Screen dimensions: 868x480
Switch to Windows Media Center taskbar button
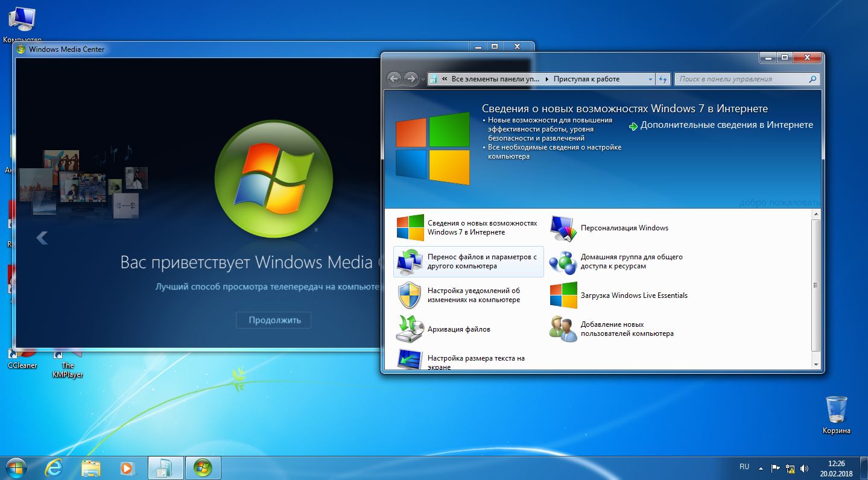point(203,468)
